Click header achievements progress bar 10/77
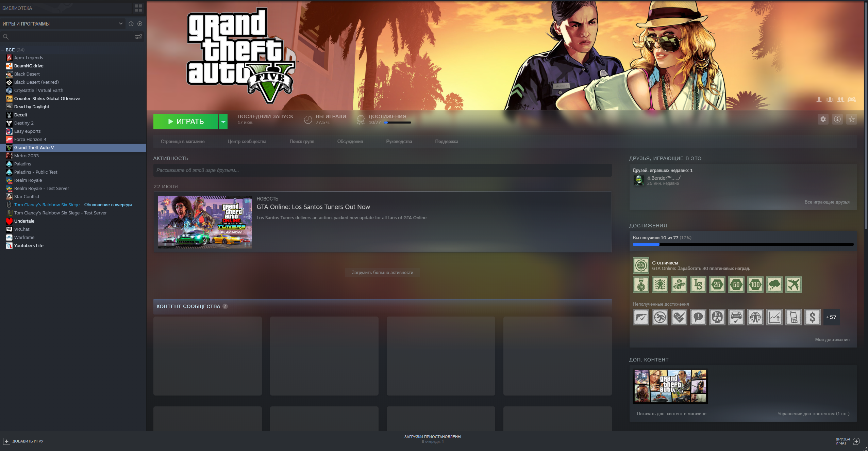Viewport: 868px width, 451px height. [398, 123]
